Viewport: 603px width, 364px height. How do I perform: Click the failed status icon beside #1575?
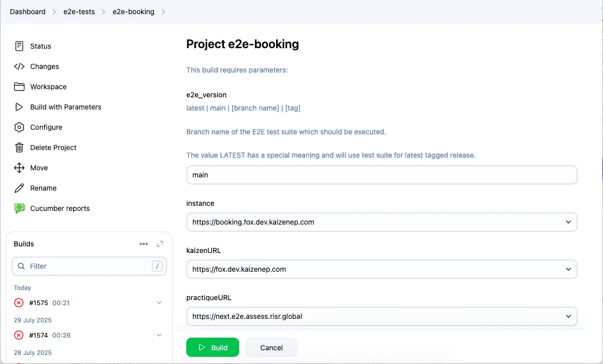coord(19,303)
